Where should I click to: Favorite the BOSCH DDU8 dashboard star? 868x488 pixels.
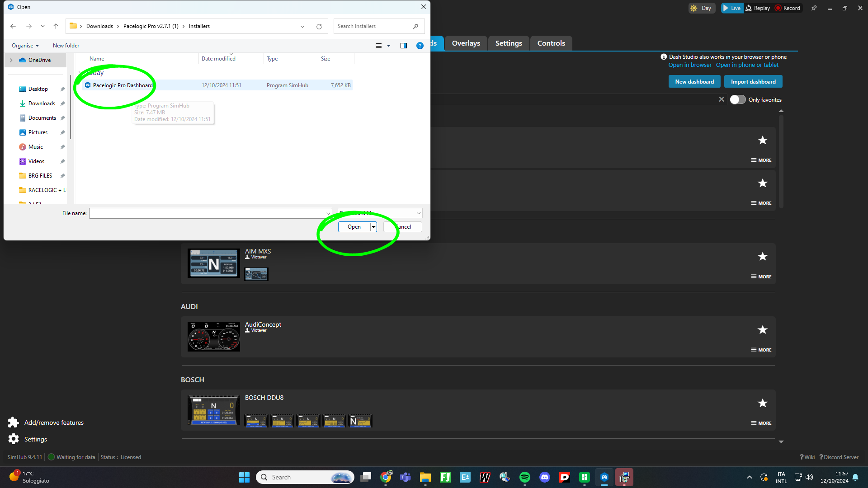click(763, 403)
